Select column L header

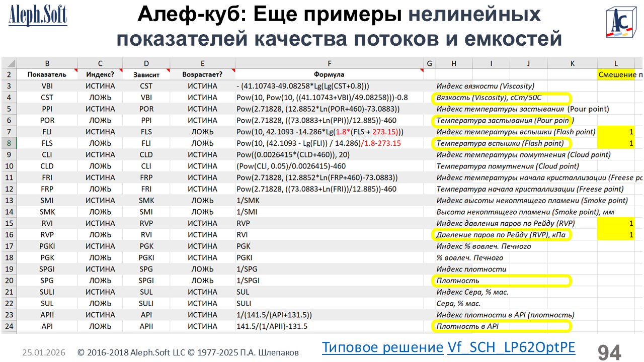tap(616, 63)
